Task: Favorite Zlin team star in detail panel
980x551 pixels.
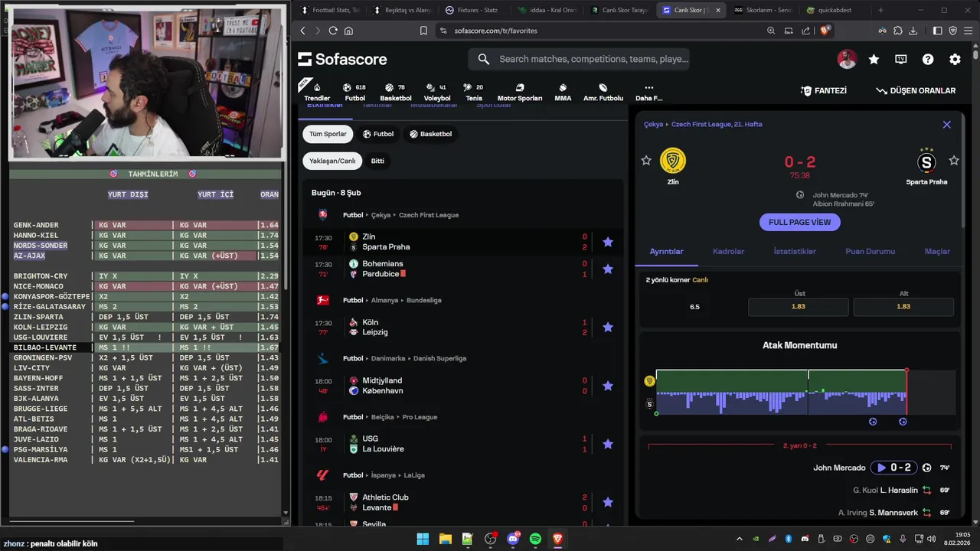Action: point(646,161)
